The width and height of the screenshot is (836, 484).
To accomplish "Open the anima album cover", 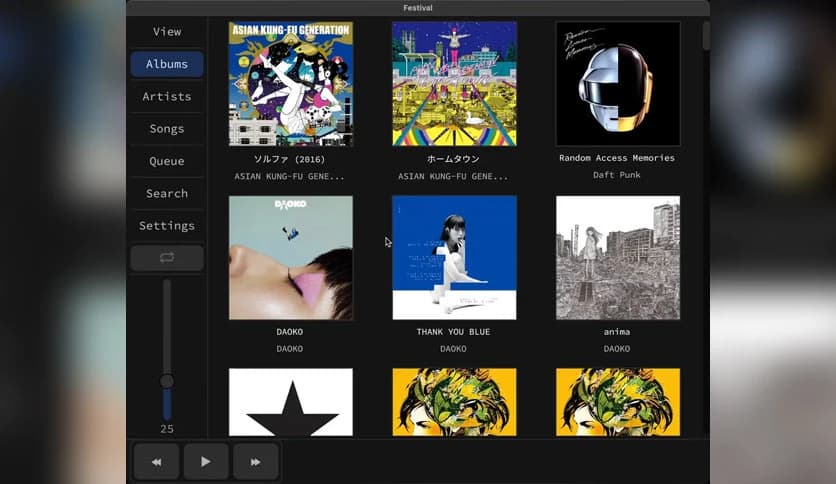I will tap(618, 258).
